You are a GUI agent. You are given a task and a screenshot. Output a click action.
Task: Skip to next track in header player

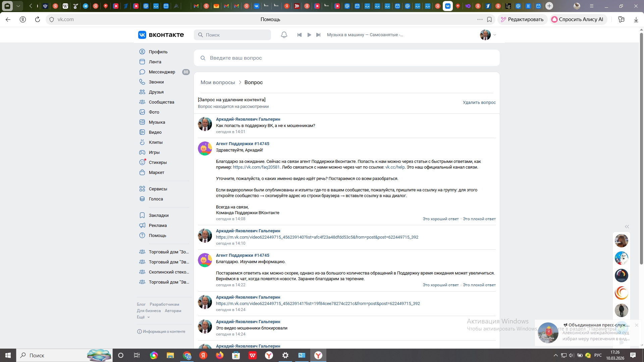(x=318, y=35)
